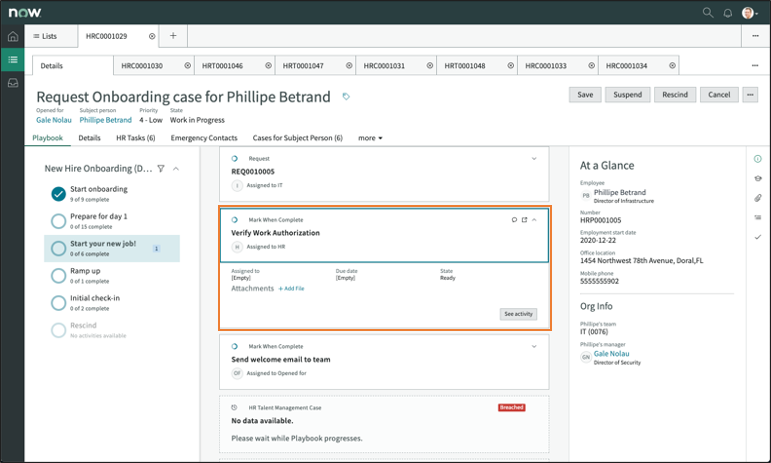Open subtab row overflow menu
This screenshot has width=771, height=463.
[x=755, y=65]
